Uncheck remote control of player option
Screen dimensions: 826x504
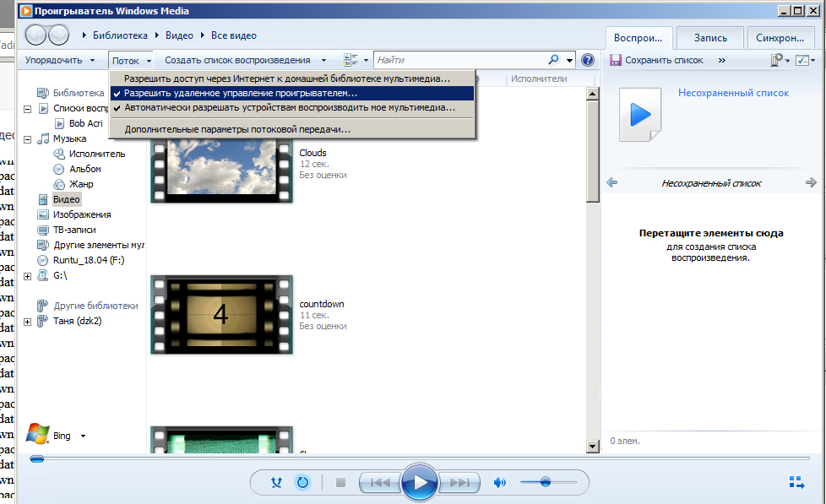click(241, 93)
